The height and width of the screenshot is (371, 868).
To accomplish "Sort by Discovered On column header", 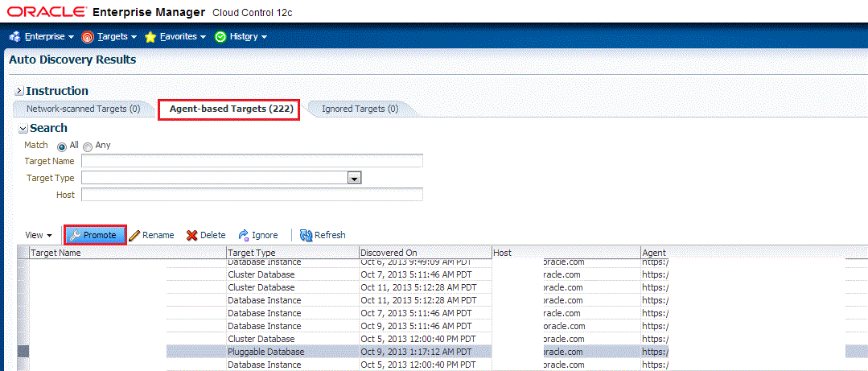I will (x=425, y=253).
